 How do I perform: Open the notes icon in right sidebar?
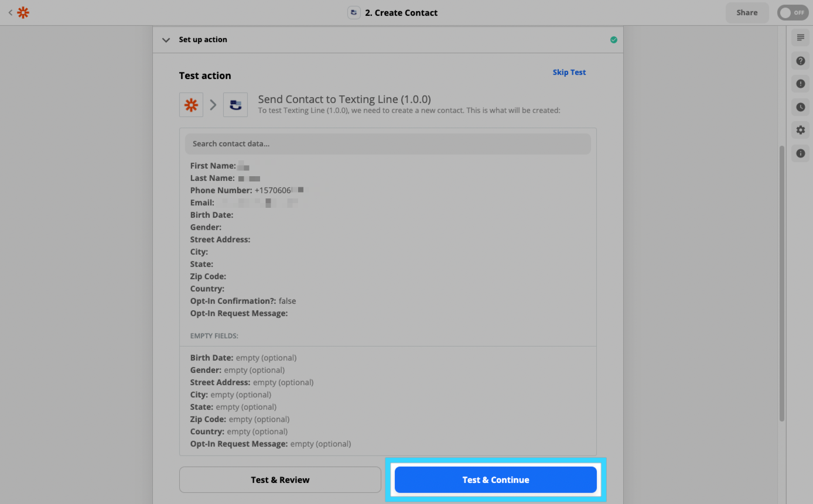pyautogui.click(x=801, y=38)
